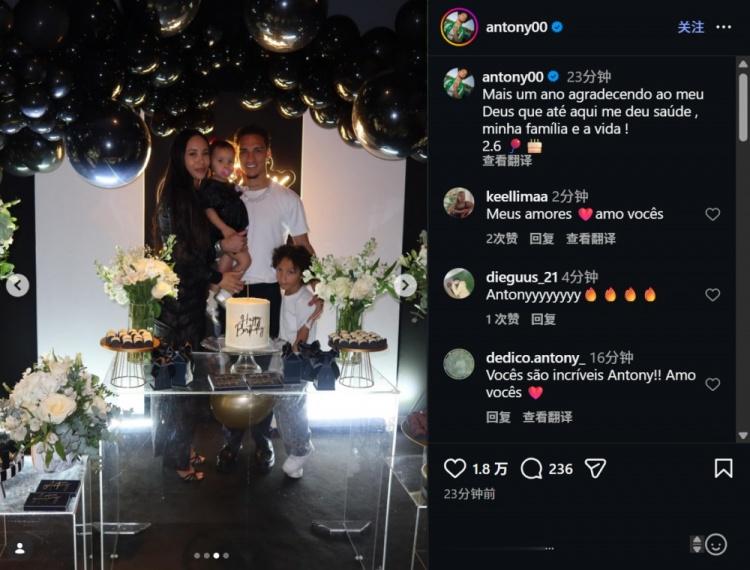750x570 pixels.
Task: Jump to the last carousel dot indicator
Action: coord(226,556)
